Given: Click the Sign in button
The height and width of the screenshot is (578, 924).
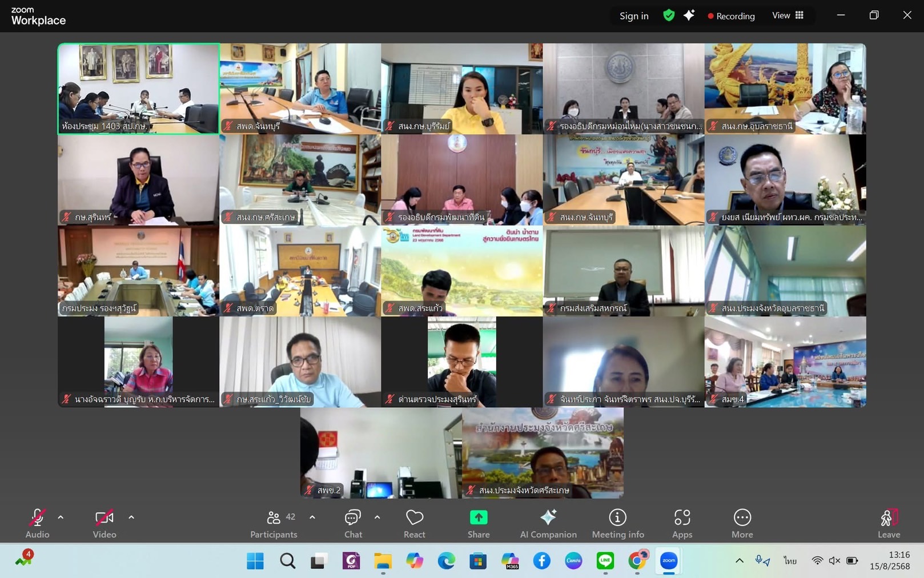Looking at the screenshot, I should pyautogui.click(x=634, y=16).
